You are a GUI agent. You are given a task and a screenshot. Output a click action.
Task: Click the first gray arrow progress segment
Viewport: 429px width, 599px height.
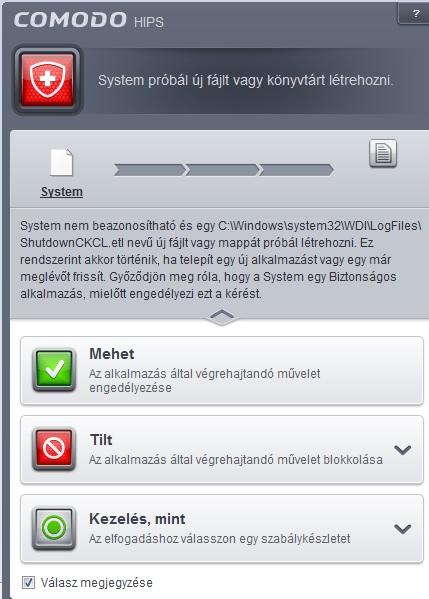point(149,170)
